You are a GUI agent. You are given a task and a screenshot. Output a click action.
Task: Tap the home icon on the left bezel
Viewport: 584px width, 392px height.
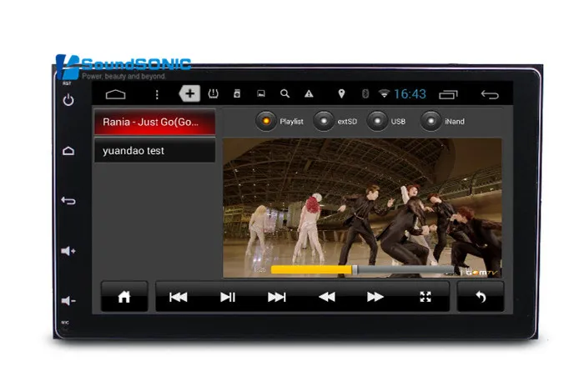click(x=68, y=151)
